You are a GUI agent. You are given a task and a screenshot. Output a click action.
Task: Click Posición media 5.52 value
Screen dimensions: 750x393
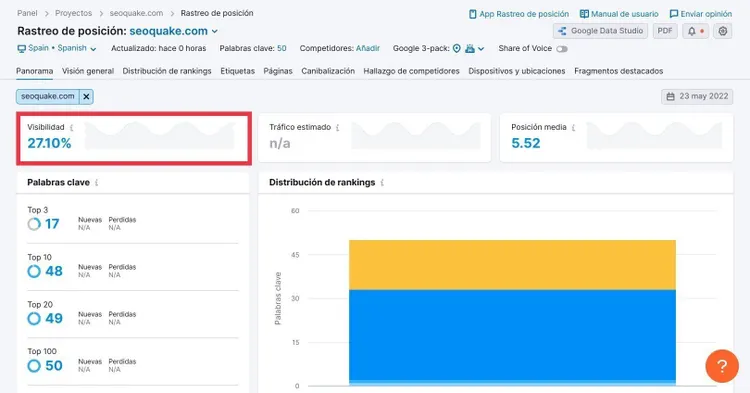pos(526,143)
